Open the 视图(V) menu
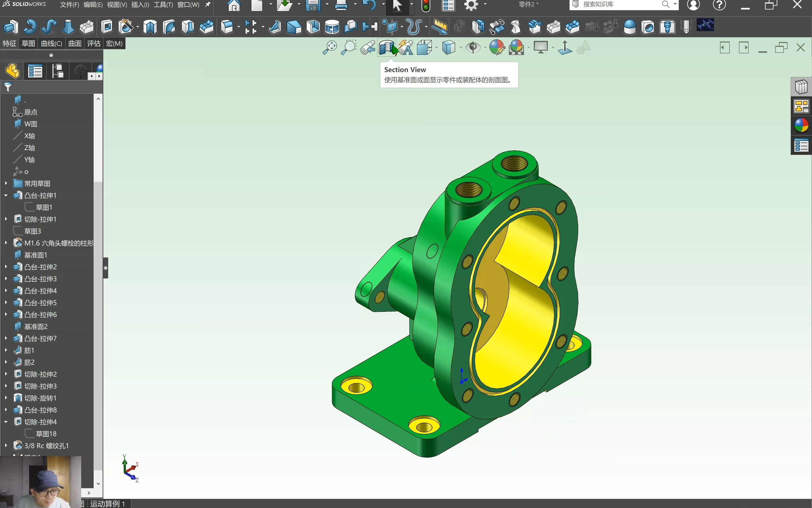Viewport: 812px width, 508px height. pos(117,5)
